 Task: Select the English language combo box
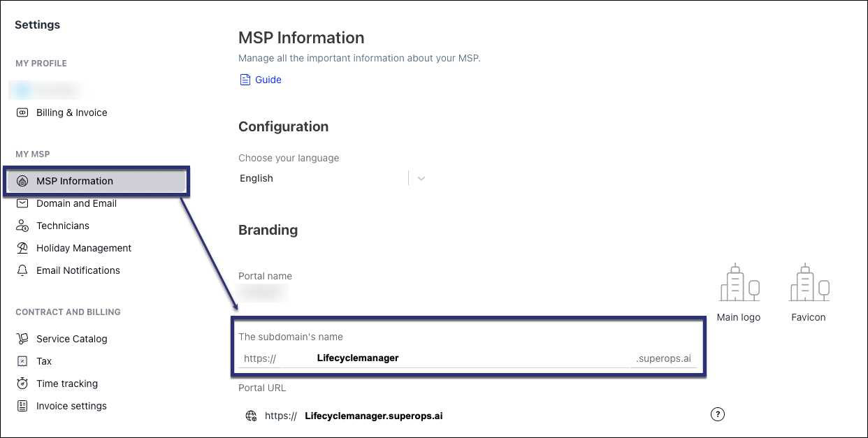pos(333,178)
